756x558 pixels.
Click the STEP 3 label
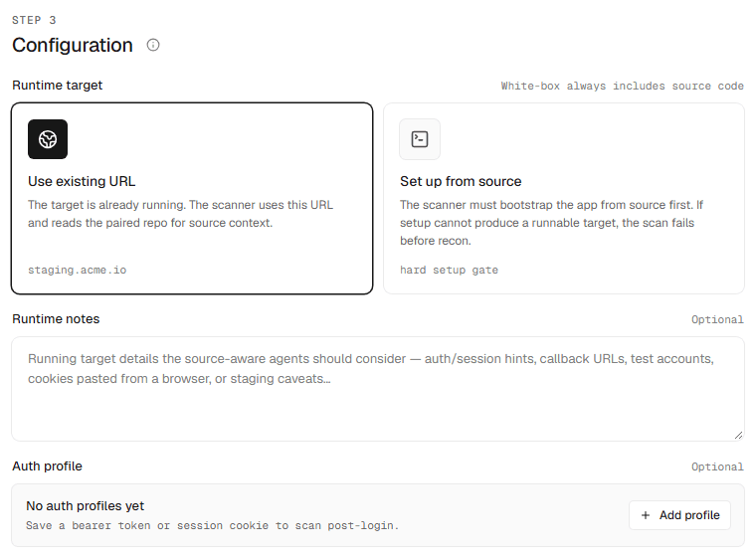click(34, 20)
